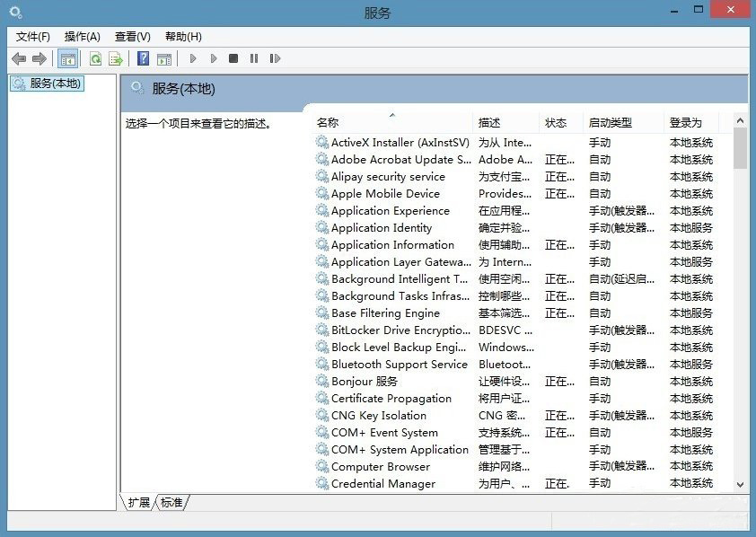Open the Export List toolbar icon
This screenshot has height=537, width=756.
pyautogui.click(x=115, y=58)
